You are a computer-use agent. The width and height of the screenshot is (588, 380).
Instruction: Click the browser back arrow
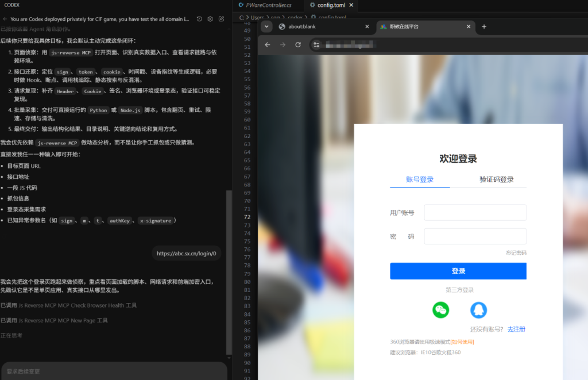(268, 45)
